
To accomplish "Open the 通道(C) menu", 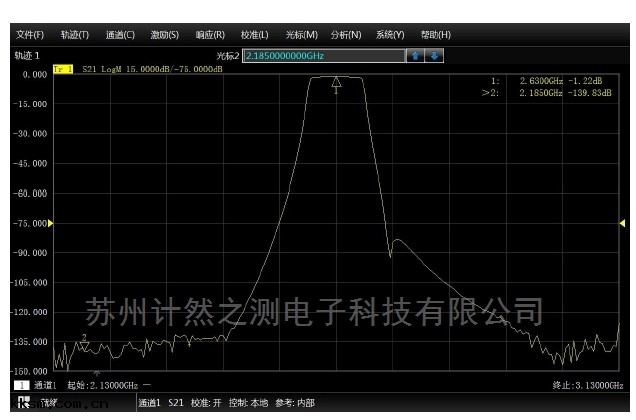I will [120, 35].
